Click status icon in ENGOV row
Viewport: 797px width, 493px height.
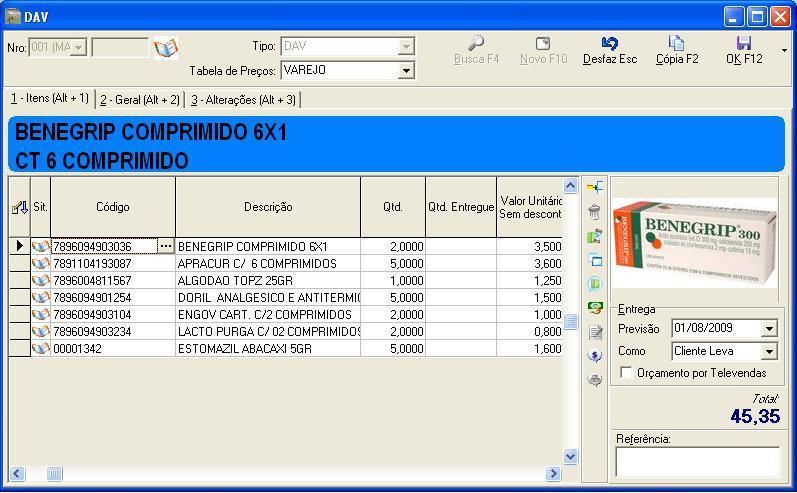[x=41, y=315]
